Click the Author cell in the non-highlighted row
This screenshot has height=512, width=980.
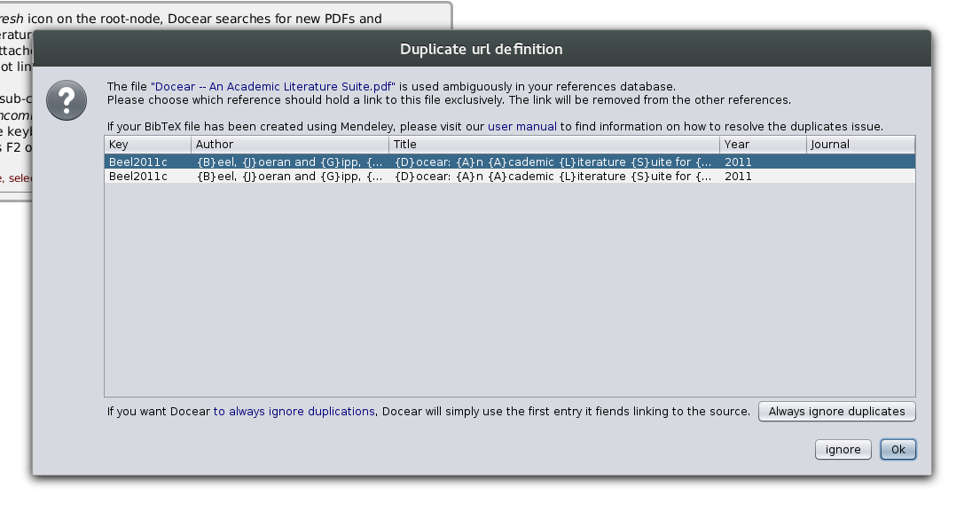click(290, 177)
